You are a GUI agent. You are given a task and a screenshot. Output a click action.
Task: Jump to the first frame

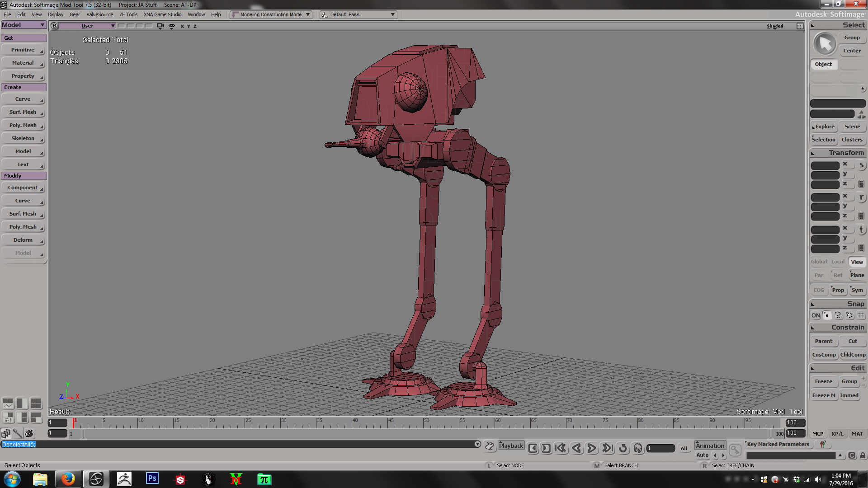click(561, 448)
